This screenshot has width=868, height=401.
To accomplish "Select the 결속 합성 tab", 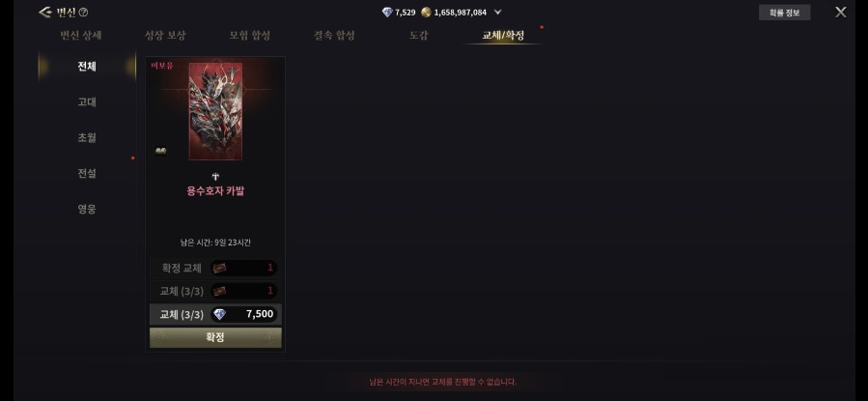I will point(334,36).
